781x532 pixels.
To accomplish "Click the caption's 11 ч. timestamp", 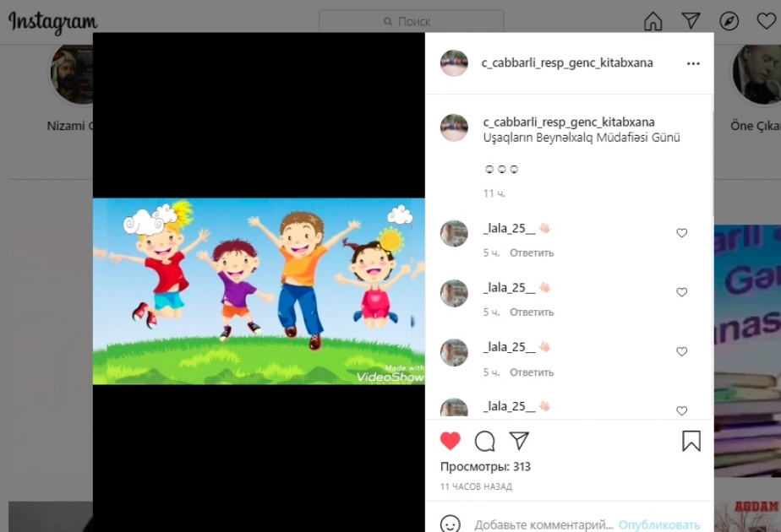I will tap(494, 193).
